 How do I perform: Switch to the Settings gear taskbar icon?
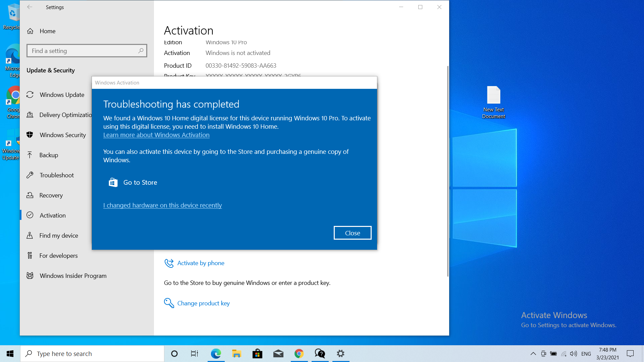(x=341, y=354)
